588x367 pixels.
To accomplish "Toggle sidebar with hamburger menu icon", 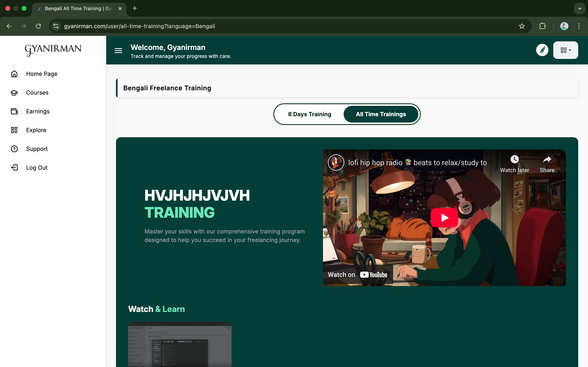I will [x=118, y=51].
